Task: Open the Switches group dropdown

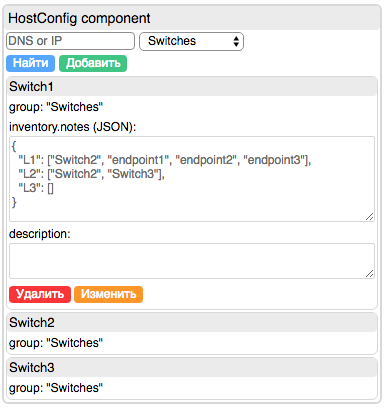Action: tap(191, 41)
